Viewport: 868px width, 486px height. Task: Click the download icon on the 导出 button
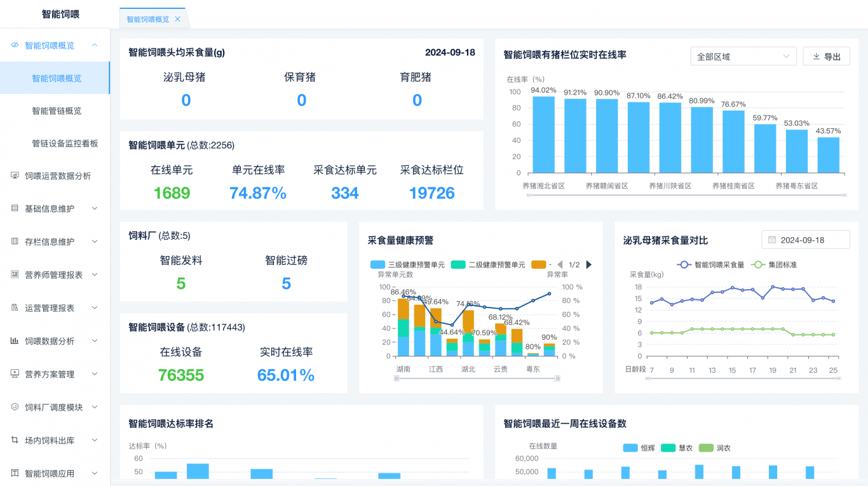(817, 57)
